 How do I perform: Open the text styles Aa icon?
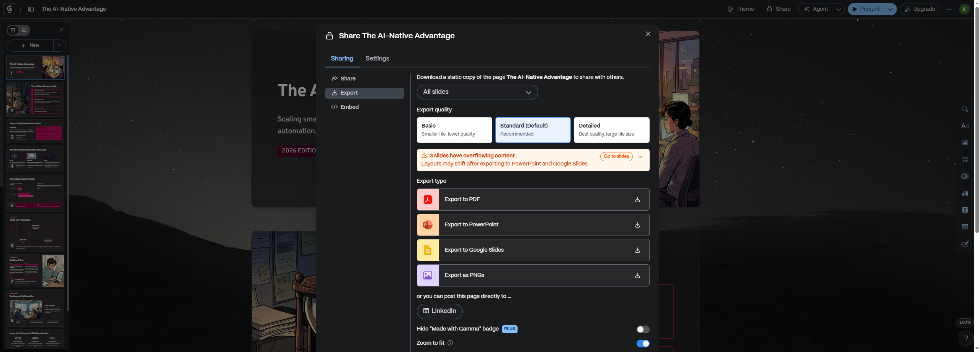(x=965, y=126)
